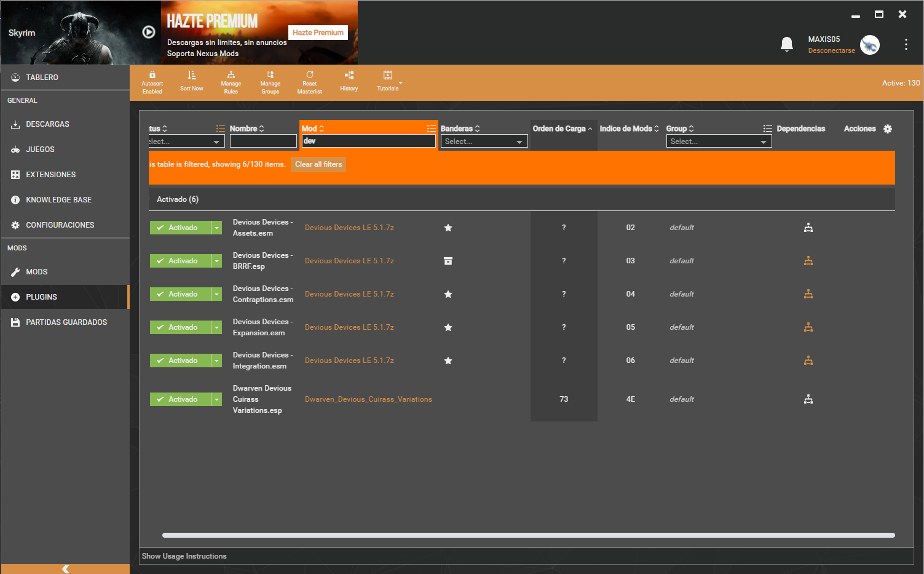
Task: Open status dropdown arrow for BRRF.esp row
Action: pyautogui.click(x=216, y=261)
